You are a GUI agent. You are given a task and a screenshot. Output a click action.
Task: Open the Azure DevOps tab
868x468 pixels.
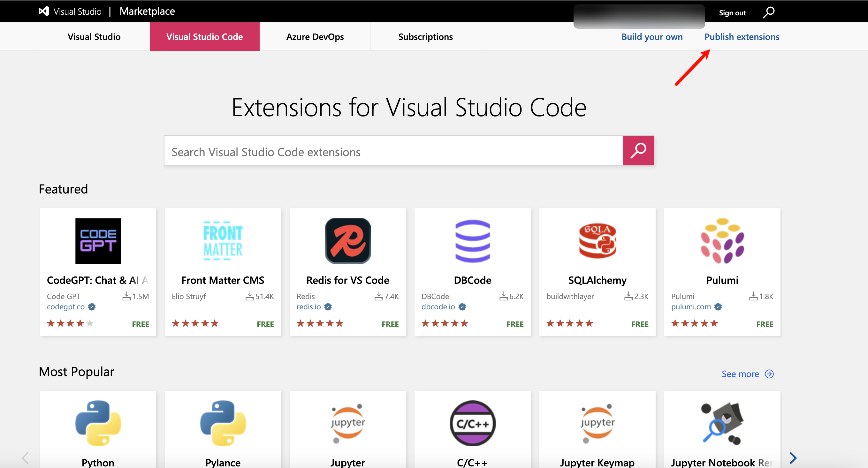coord(315,37)
